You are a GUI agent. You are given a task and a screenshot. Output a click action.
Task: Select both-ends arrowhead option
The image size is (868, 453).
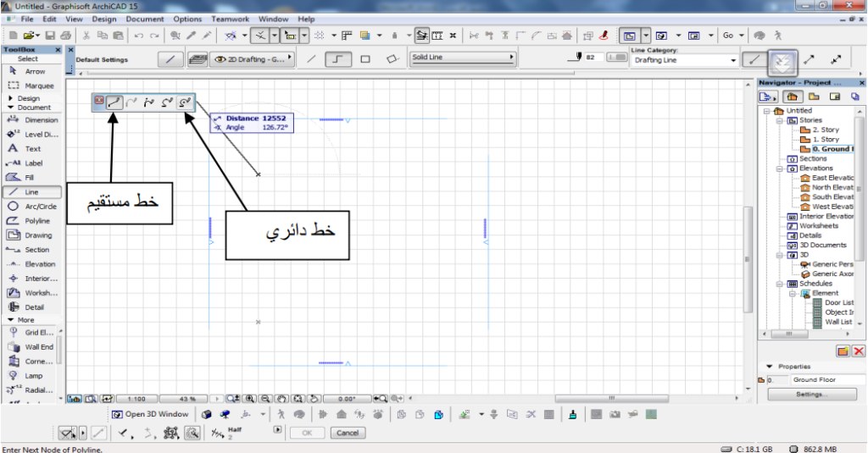836,59
